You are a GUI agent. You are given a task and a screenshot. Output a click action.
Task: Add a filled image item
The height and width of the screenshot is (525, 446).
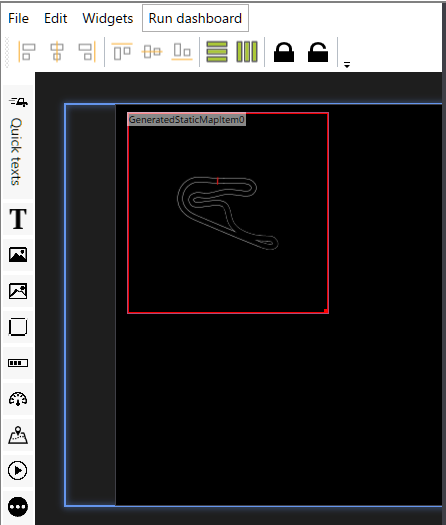18,255
